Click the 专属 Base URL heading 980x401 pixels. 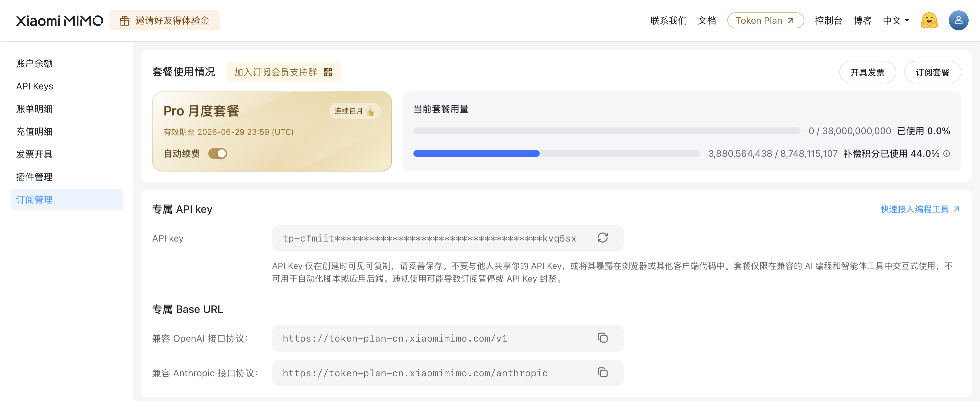[x=188, y=309]
